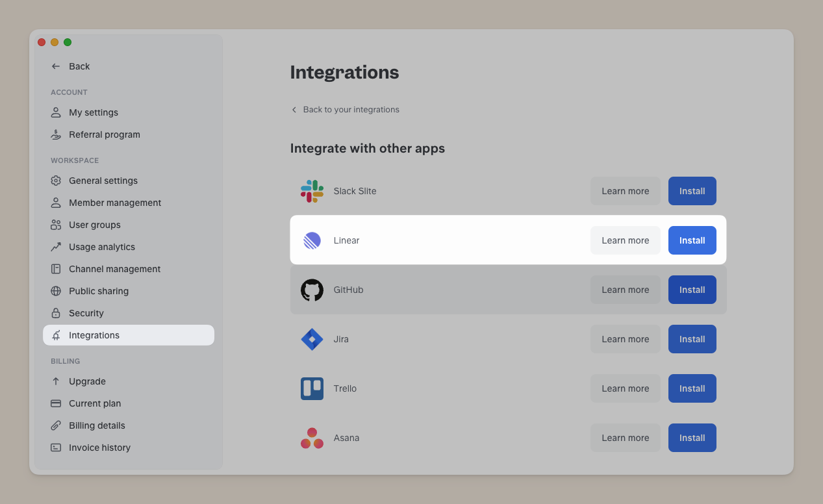Click the Current plan card icon
The image size is (823, 504).
click(x=56, y=403)
